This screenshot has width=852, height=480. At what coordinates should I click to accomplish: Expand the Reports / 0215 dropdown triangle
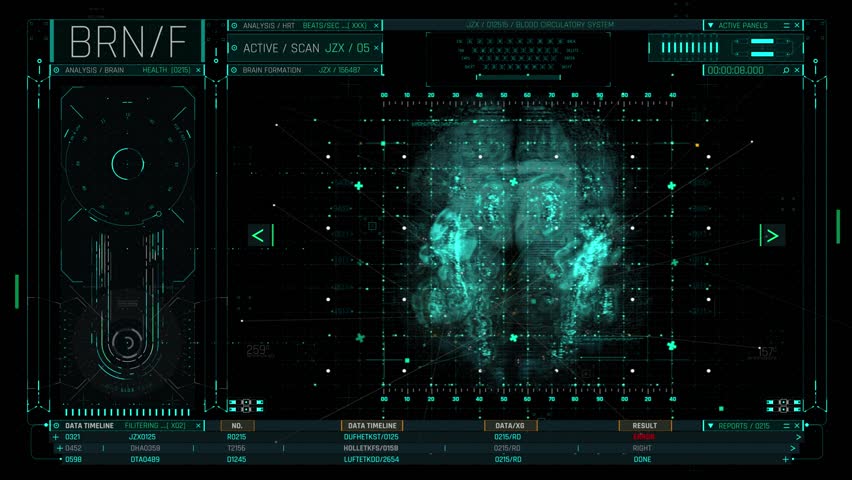[x=710, y=426]
